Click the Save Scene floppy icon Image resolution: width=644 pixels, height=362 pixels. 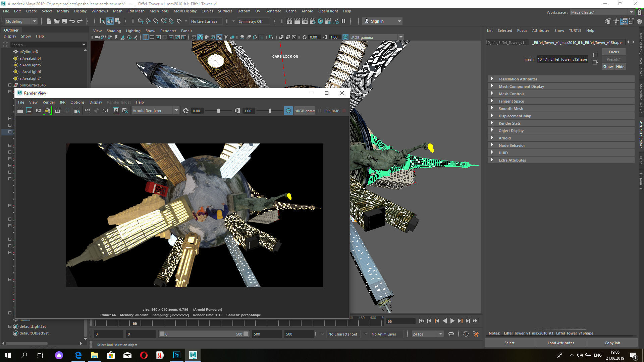(64, 21)
